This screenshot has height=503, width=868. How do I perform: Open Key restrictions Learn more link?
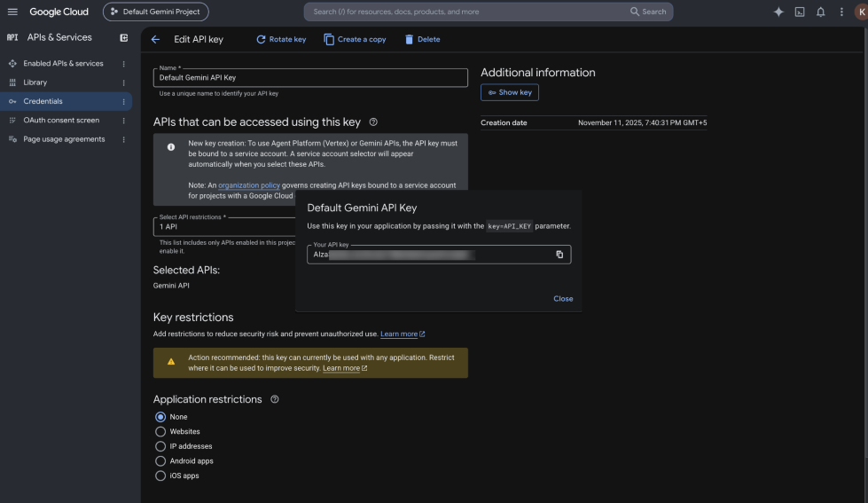coord(403,334)
